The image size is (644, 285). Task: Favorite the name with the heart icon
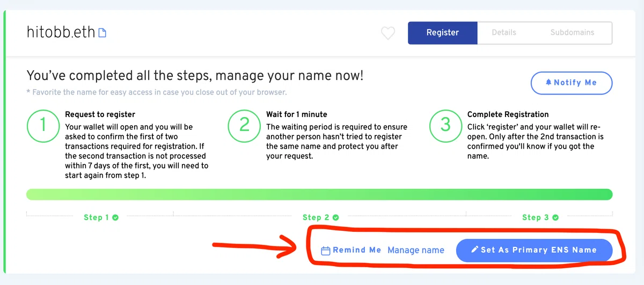[387, 33]
